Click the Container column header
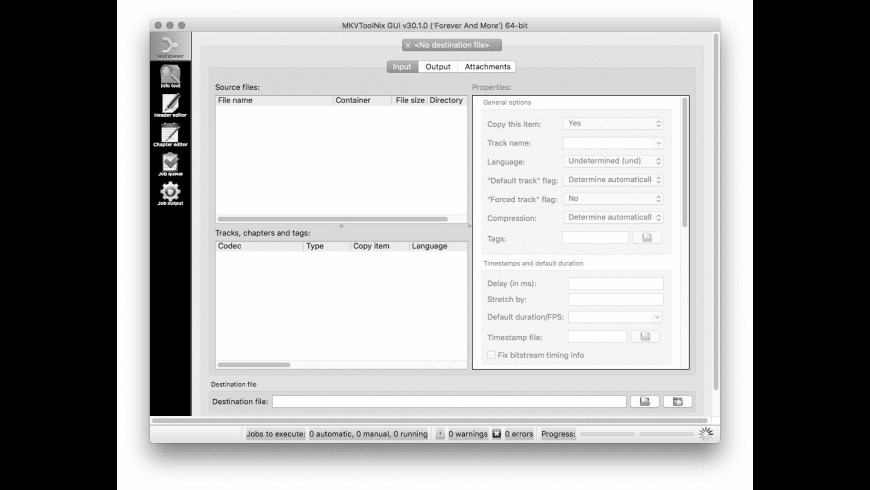This screenshot has width=870, height=490. click(x=362, y=100)
